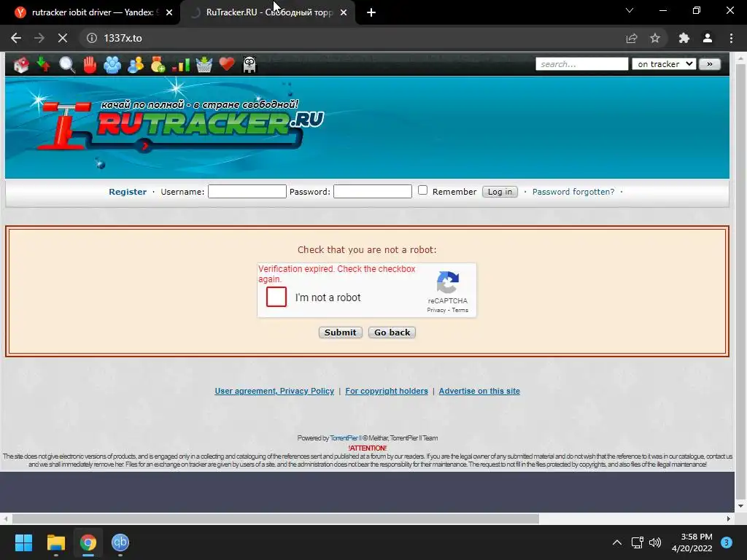The width and height of the screenshot is (747, 560).
Task: Open For copyright holders link
Action: click(x=387, y=391)
